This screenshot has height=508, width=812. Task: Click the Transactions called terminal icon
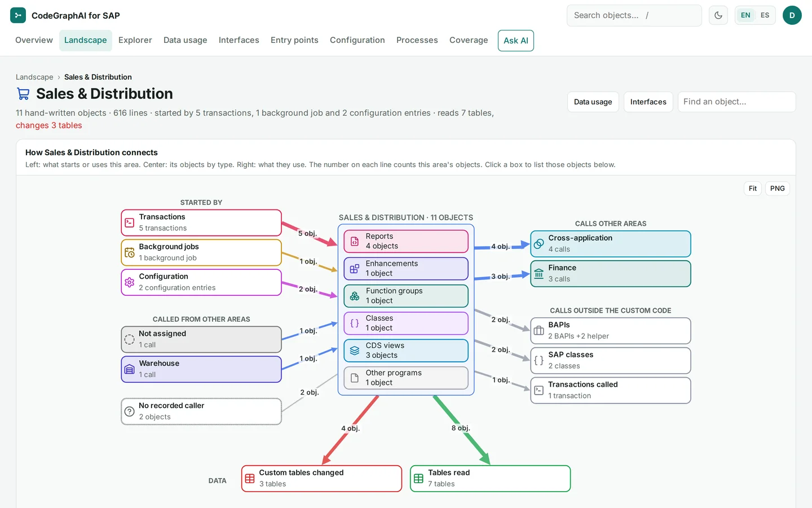pyautogui.click(x=539, y=391)
